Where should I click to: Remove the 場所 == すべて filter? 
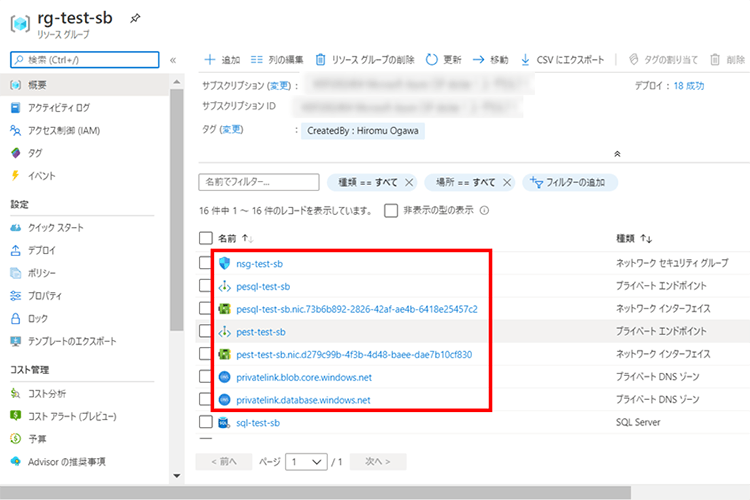click(x=507, y=182)
